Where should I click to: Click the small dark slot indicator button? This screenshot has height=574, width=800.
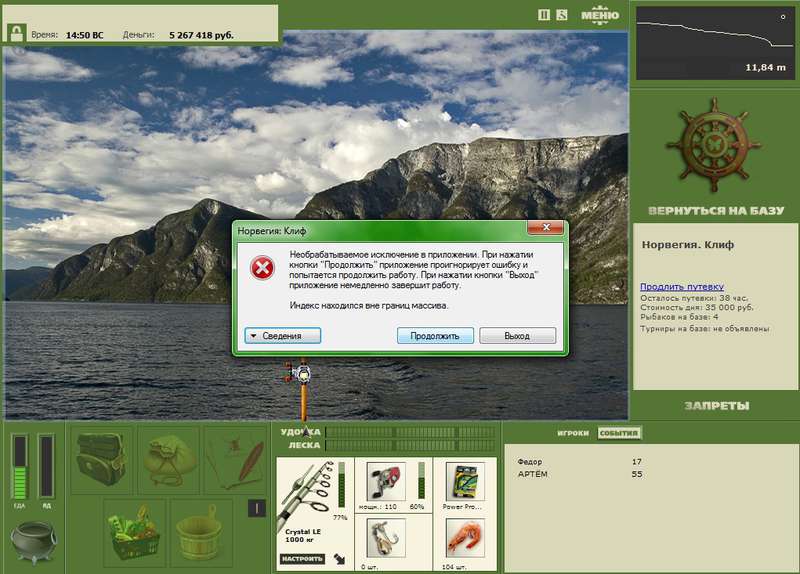tap(257, 508)
